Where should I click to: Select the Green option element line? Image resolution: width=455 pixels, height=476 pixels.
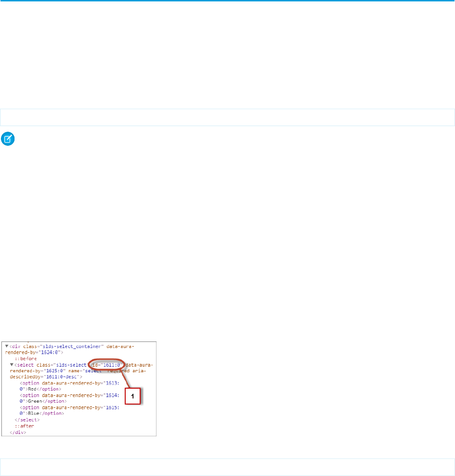click(70, 398)
